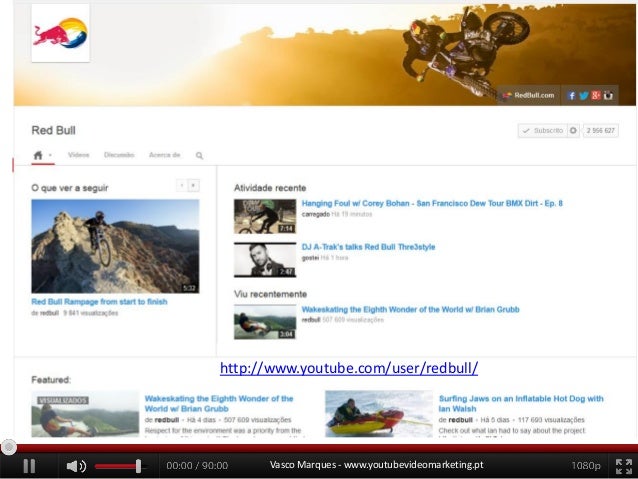
Task: Show previous video in O que ver a seguir
Action: point(181,186)
